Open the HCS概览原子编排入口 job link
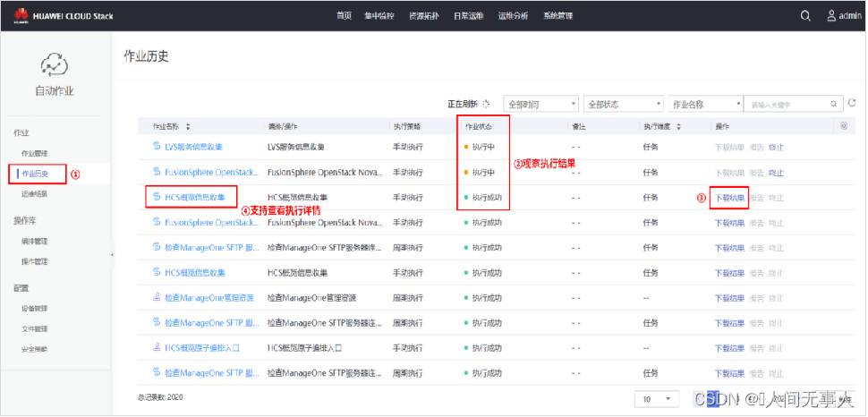868x417 pixels. (x=202, y=348)
